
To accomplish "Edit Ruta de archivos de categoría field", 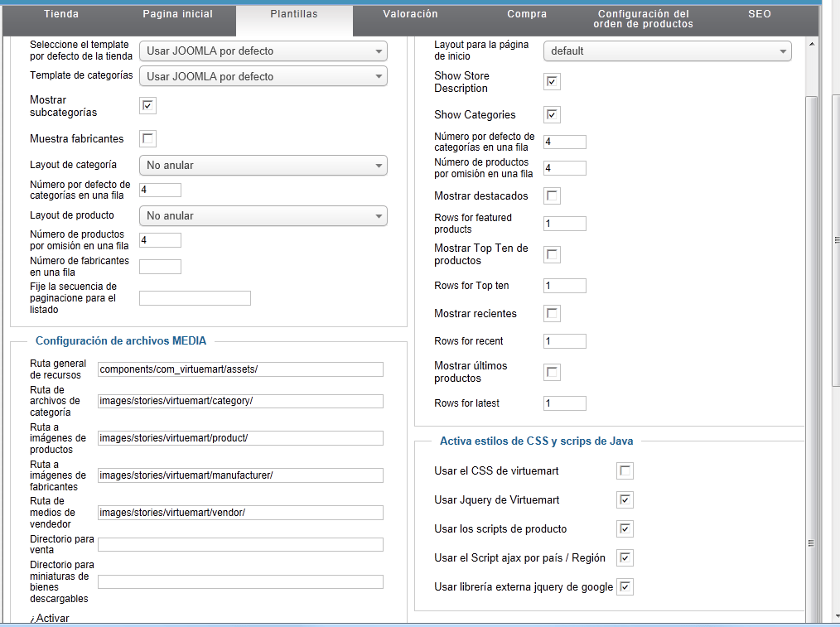I will tap(240, 401).
